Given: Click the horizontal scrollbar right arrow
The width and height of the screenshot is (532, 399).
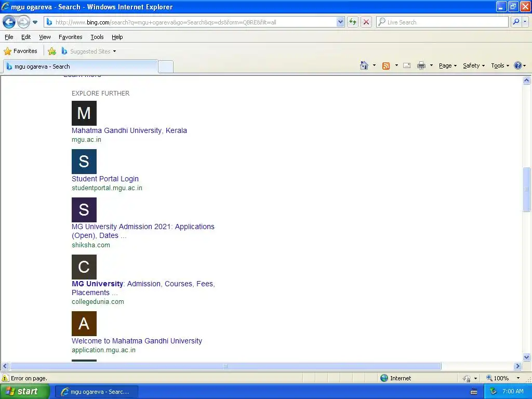Looking at the screenshot, I should pos(518,366).
